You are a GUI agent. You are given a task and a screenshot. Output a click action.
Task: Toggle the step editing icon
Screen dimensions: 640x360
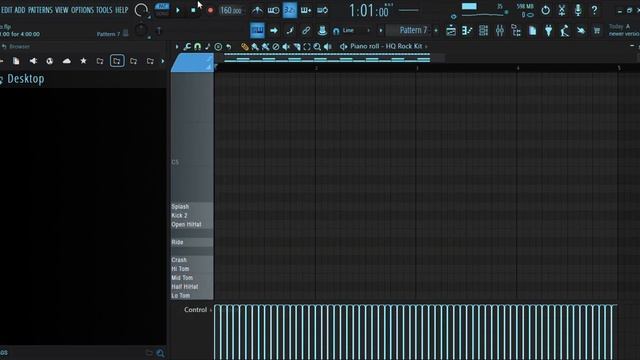[290, 30]
